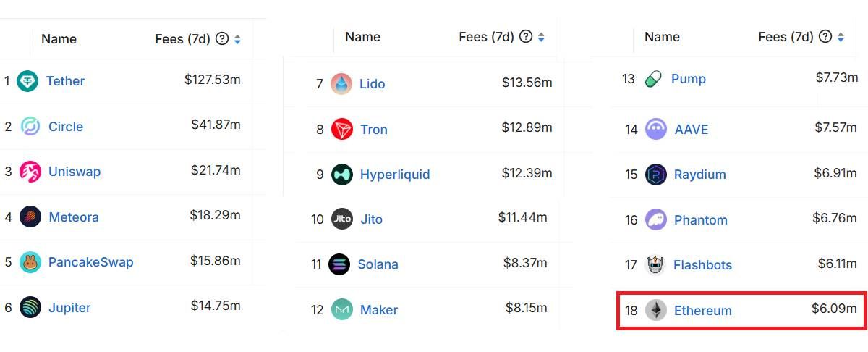Click the Tether logo icon
The width and height of the screenshot is (868, 352).
(x=28, y=81)
